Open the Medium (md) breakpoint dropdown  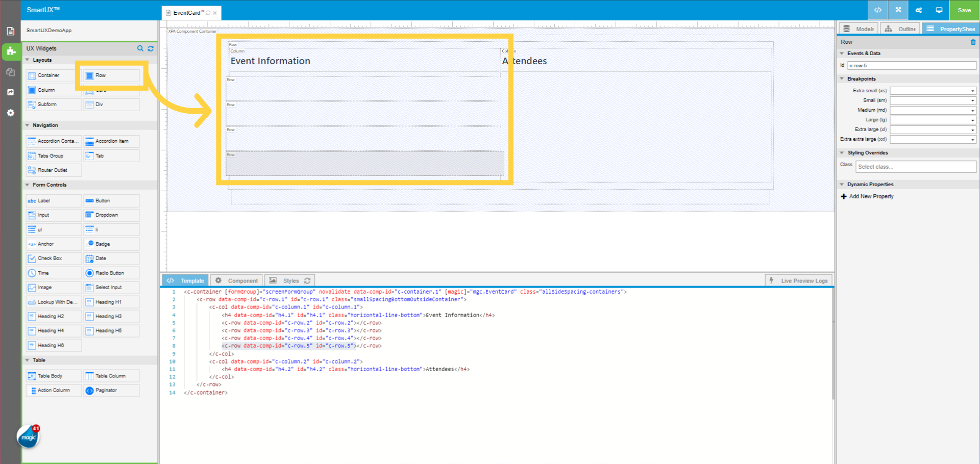pyautogui.click(x=971, y=110)
